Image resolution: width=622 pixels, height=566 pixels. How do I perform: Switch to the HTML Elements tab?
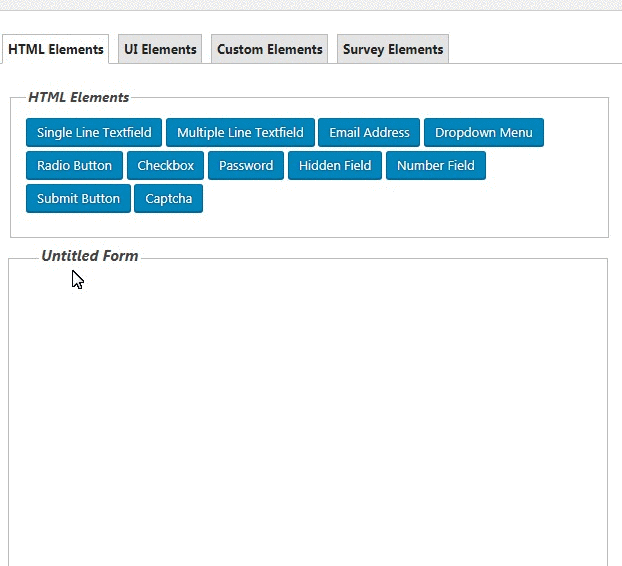[56, 49]
